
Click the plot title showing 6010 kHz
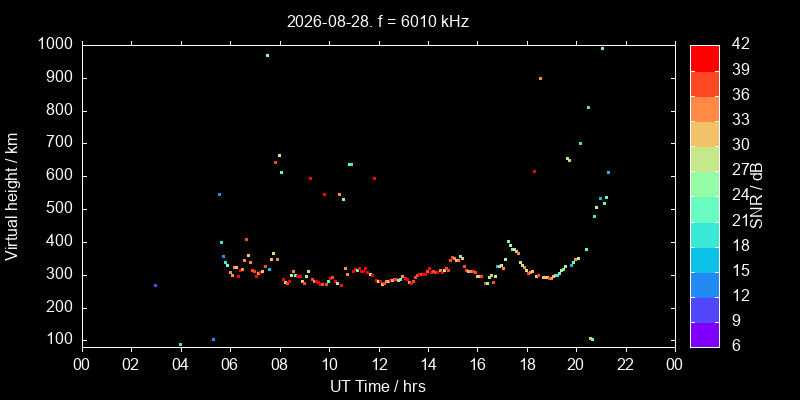378,21
